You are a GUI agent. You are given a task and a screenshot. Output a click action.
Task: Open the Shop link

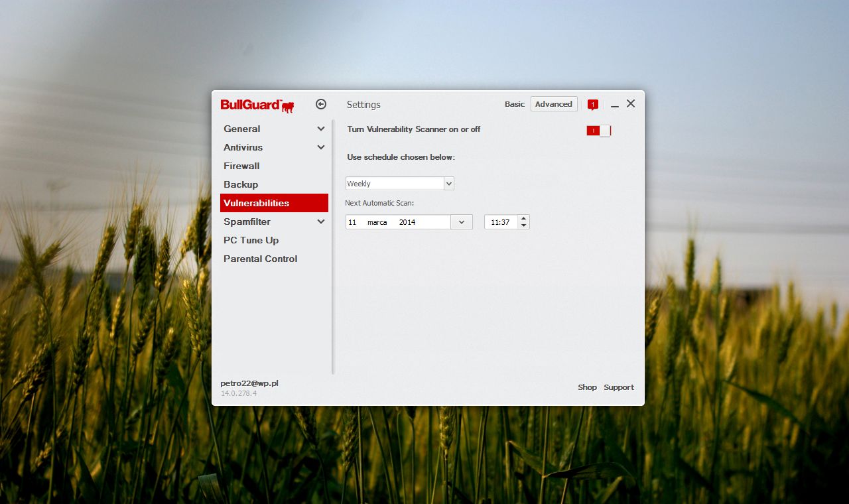[x=587, y=387]
